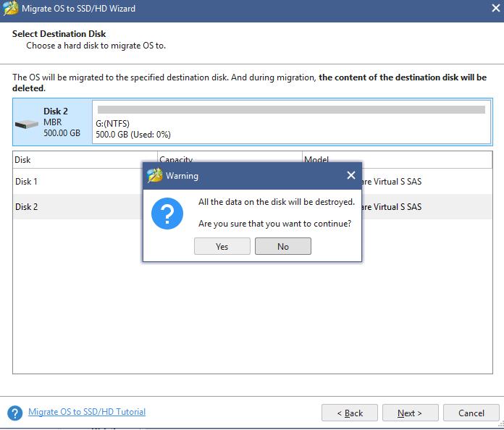Screen dimensions: 504x430
Task: Click the blue question mark warning icon
Action: [167, 214]
